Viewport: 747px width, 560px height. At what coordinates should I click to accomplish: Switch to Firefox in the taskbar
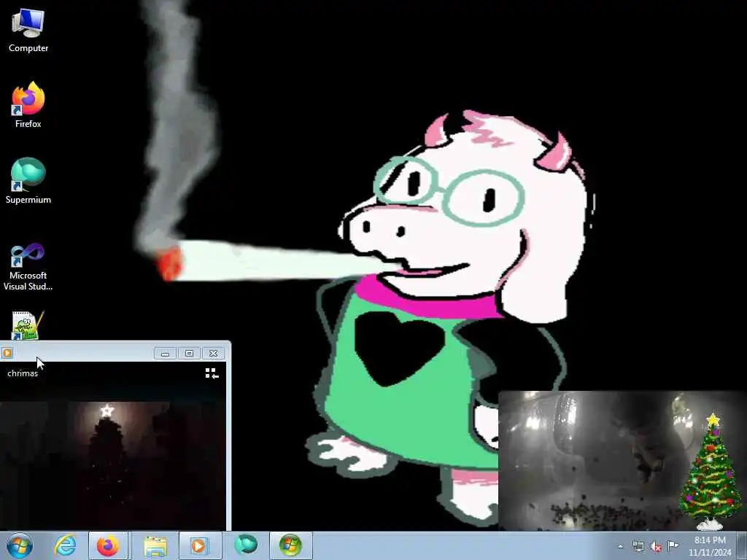pyautogui.click(x=108, y=545)
